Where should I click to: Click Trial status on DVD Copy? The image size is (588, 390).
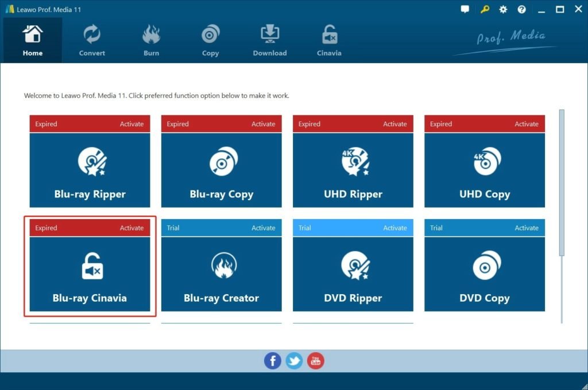tap(436, 228)
